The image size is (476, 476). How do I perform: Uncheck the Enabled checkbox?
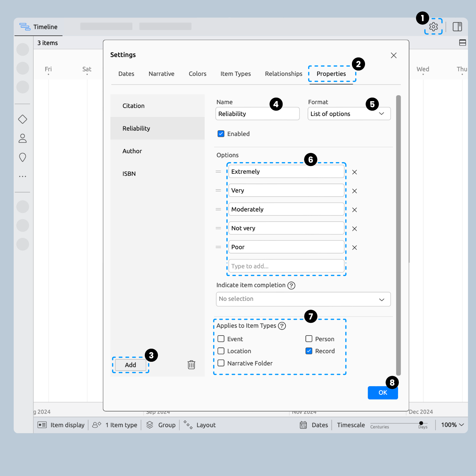[221, 134]
